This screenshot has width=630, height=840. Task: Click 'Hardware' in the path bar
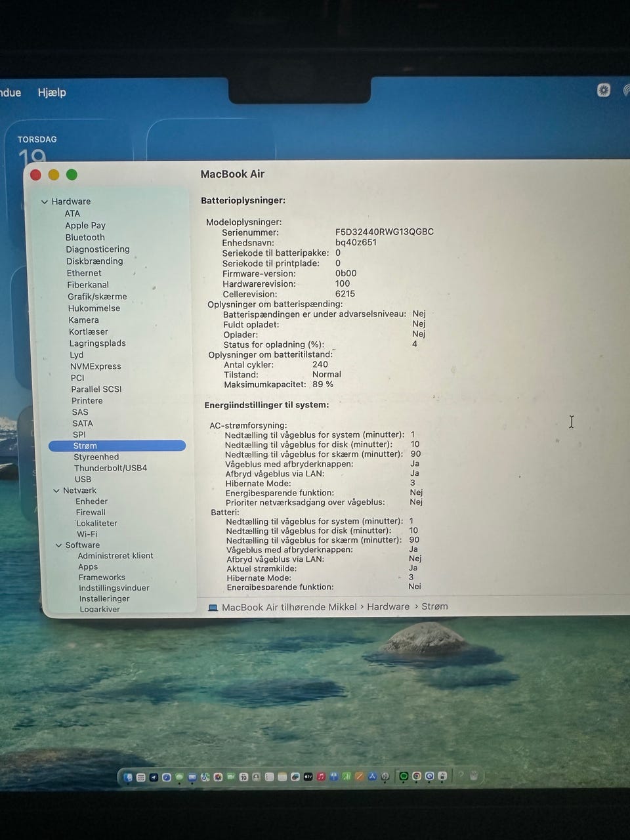click(388, 607)
